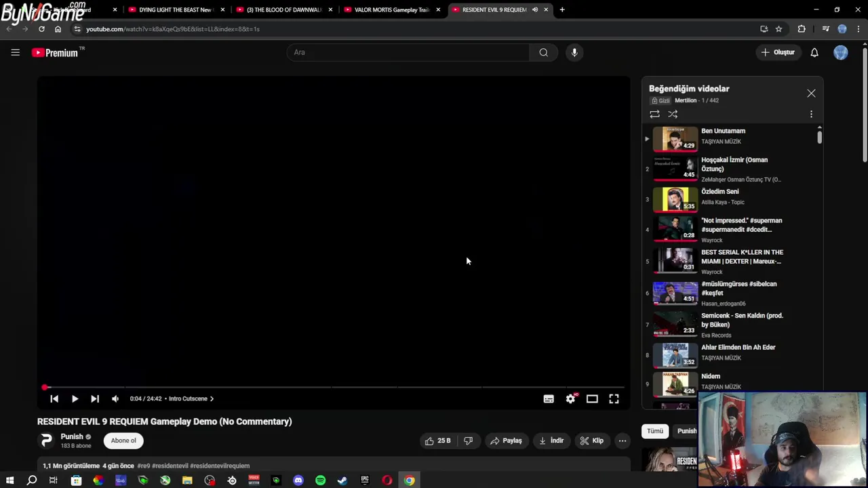Image resolution: width=868 pixels, height=488 pixels.
Task: Start voice search with the microphone icon
Action: tap(574, 52)
